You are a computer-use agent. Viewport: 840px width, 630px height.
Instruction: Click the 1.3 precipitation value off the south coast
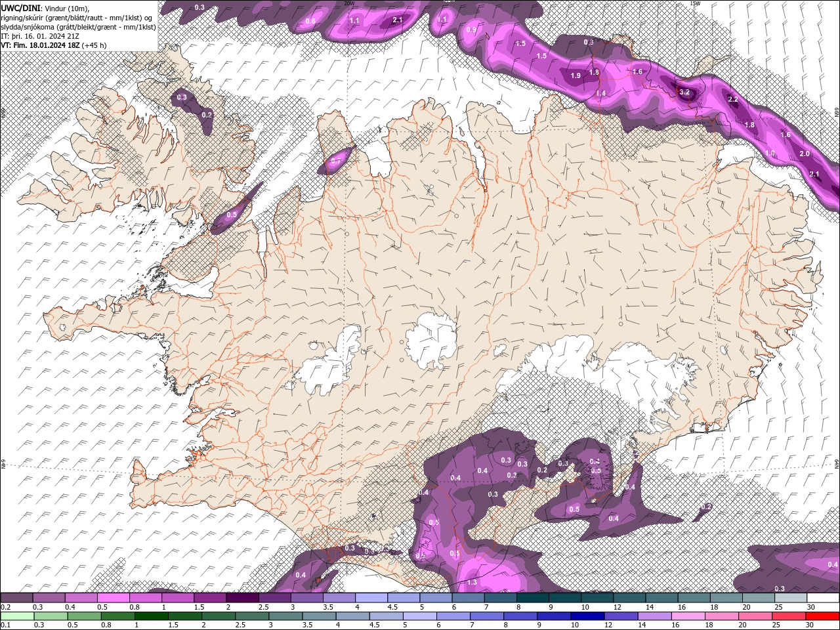pos(472,583)
